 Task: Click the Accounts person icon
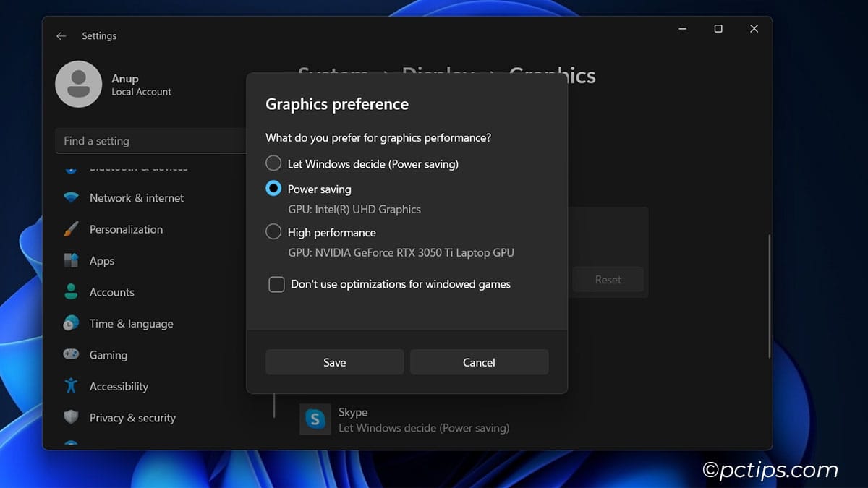pos(71,292)
